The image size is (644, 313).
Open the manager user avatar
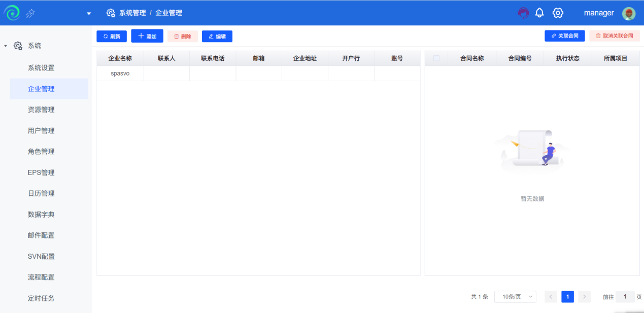pyautogui.click(x=629, y=14)
